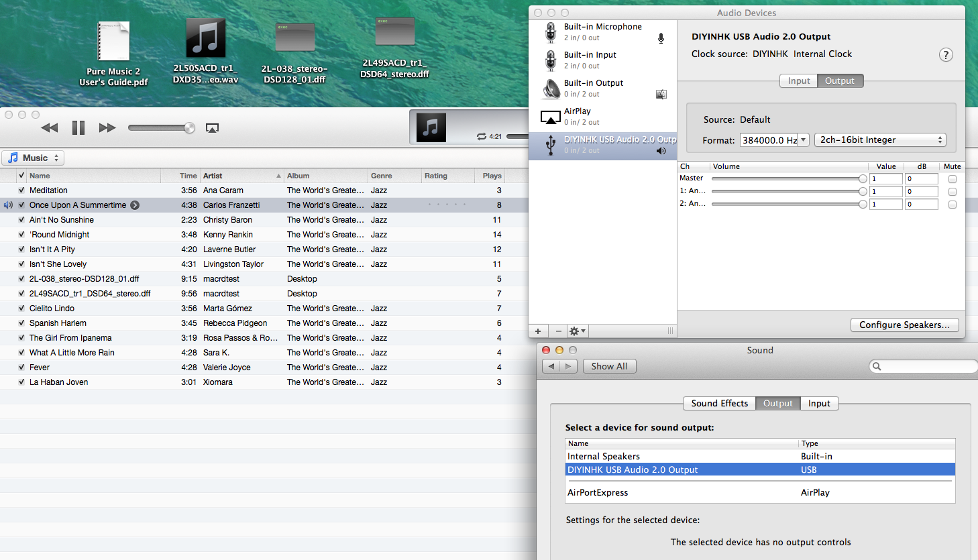Adjust channel 1 volume slider
This screenshot has height=560, width=978.
point(789,191)
